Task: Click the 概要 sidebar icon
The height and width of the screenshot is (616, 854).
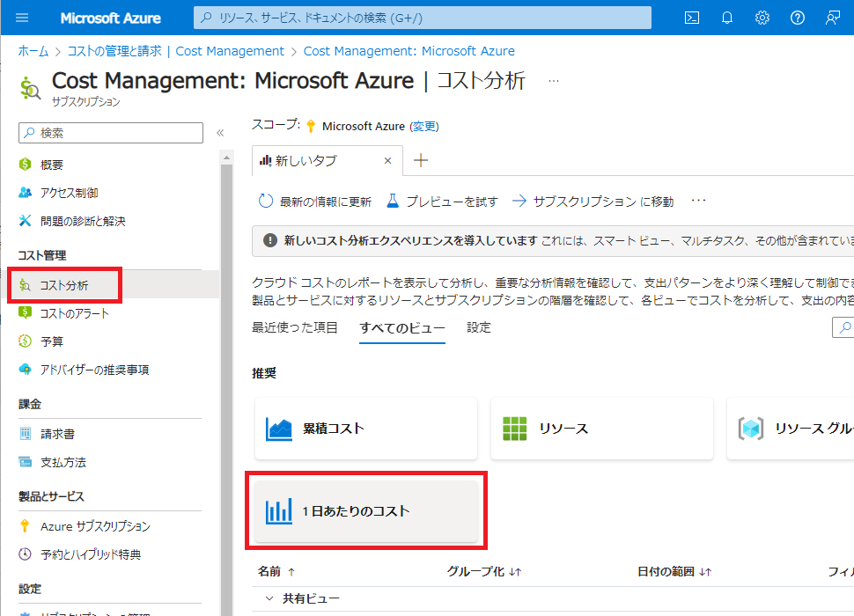Action: point(25,165)
